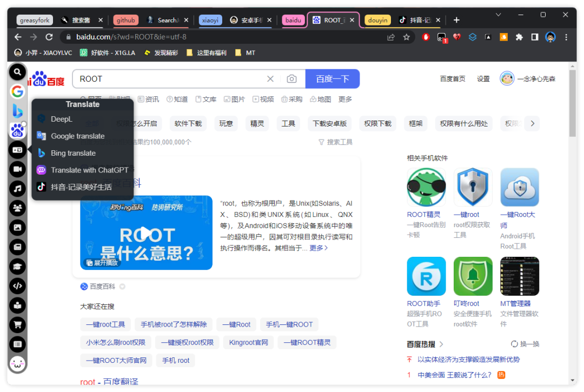Open the 视频 search category tab
This screenshot has width=584, height=392.
[263, 99]
